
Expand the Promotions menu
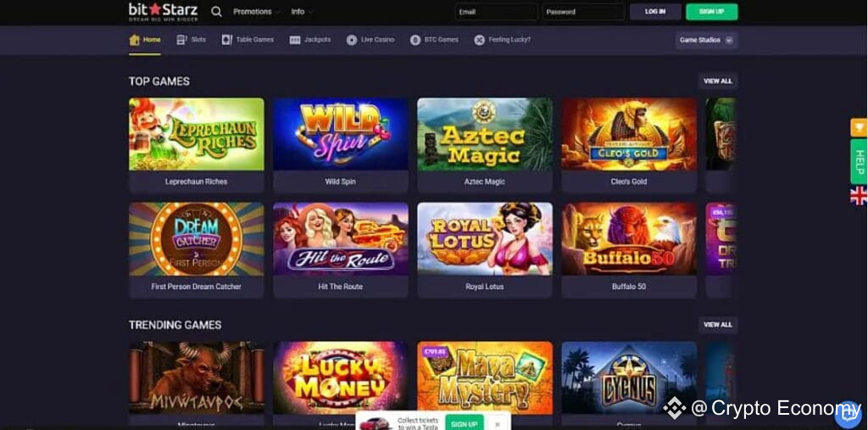click(x=256, y=12)
